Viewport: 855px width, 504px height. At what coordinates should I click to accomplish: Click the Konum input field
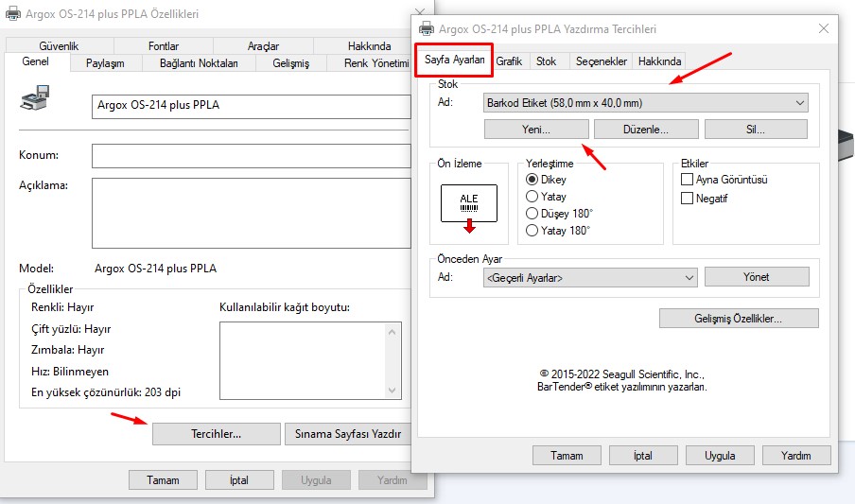coord(252,156)
